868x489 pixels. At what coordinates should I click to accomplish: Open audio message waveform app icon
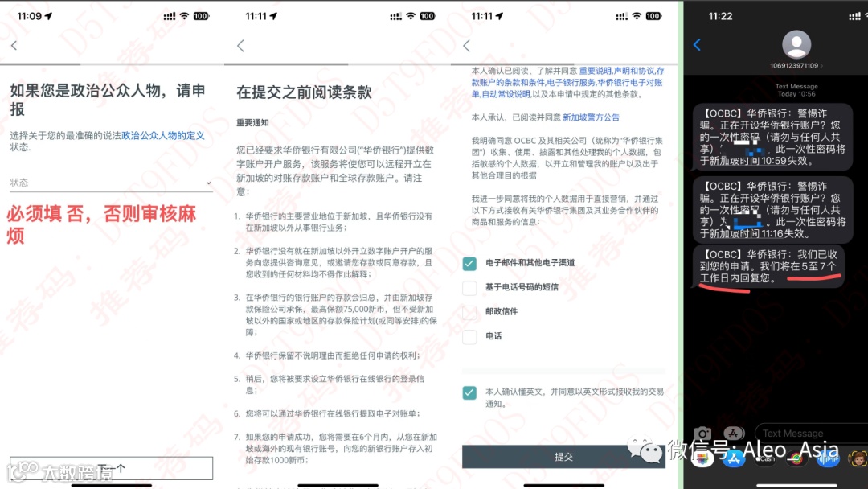[828, 458]
